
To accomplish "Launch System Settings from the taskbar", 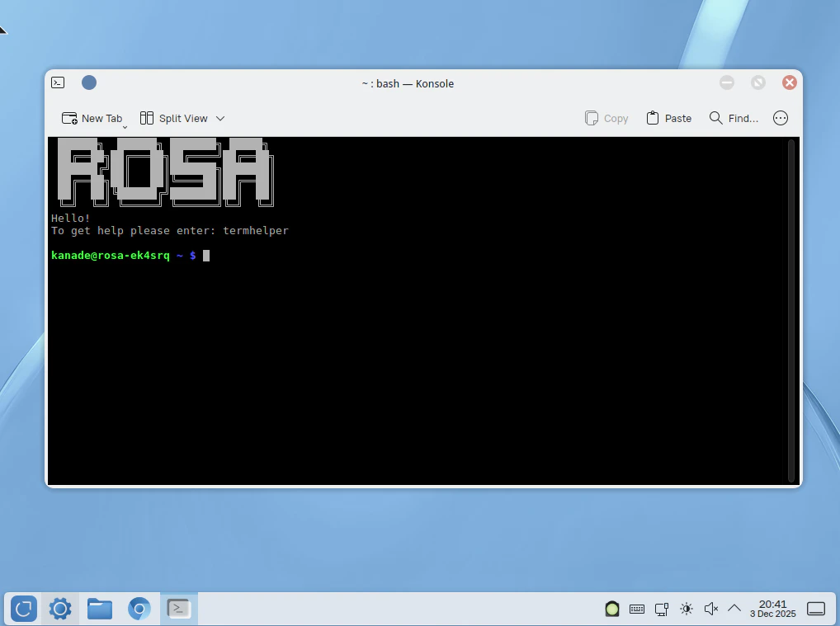I will [60, 609].
